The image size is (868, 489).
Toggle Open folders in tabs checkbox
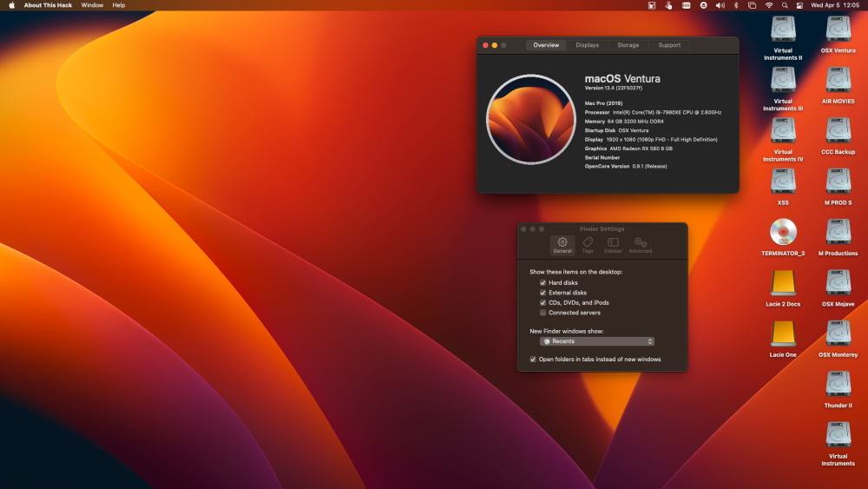click(533, 359)
